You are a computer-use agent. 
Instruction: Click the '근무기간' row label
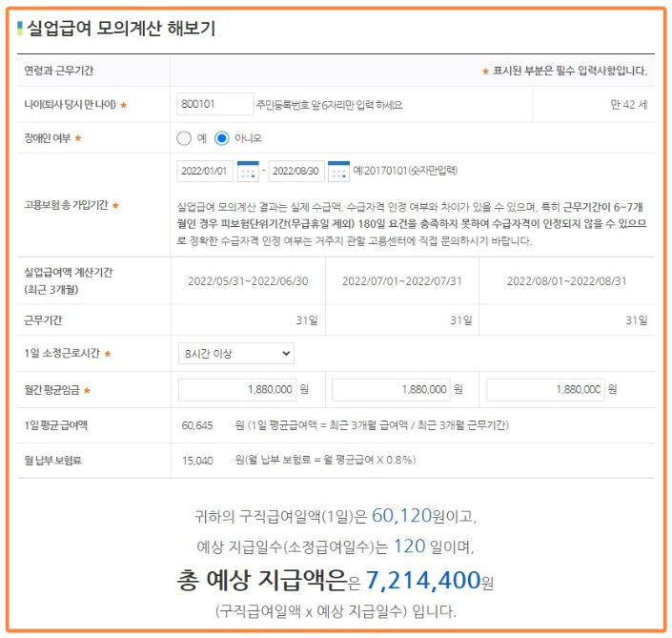click(x=43, y=320)
